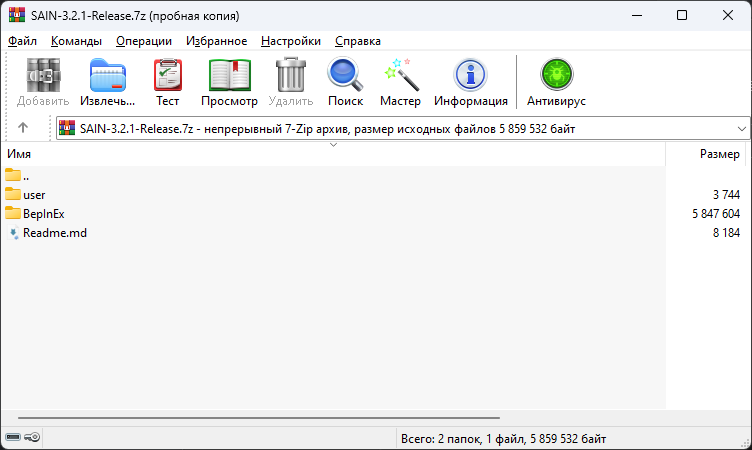This screenshot has height=450, width=752.
Task: Go up one level with arrow icon
Action: tap(23, 128)
